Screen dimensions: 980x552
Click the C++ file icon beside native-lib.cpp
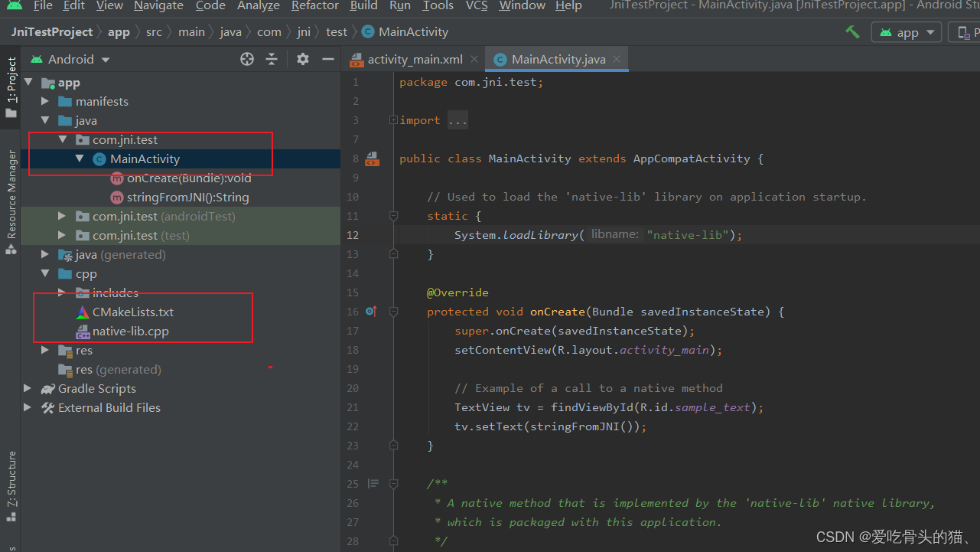coord(82,331)
